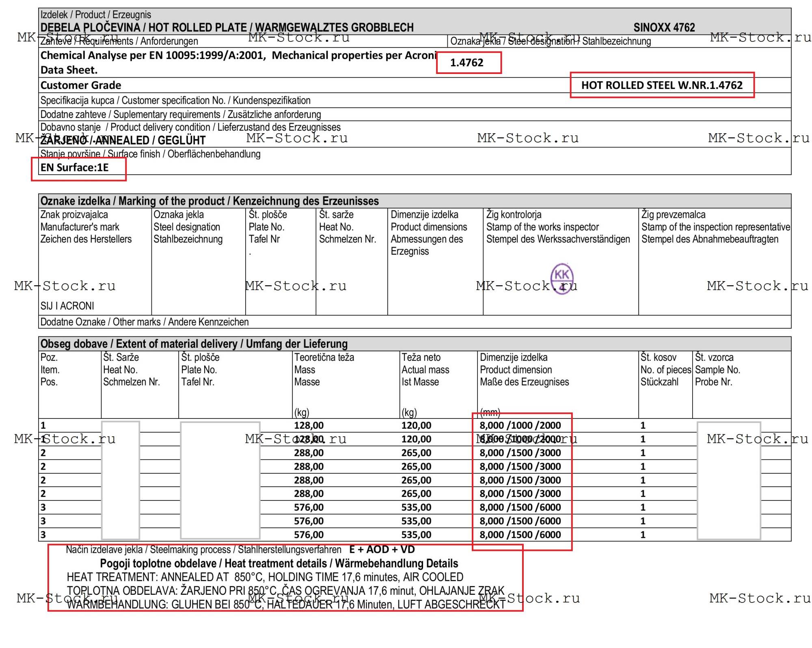Viewport: 812px width, 648px height.
Task: Click the Chemical Analyse per EN 10095 line
Action: (239, 55)
